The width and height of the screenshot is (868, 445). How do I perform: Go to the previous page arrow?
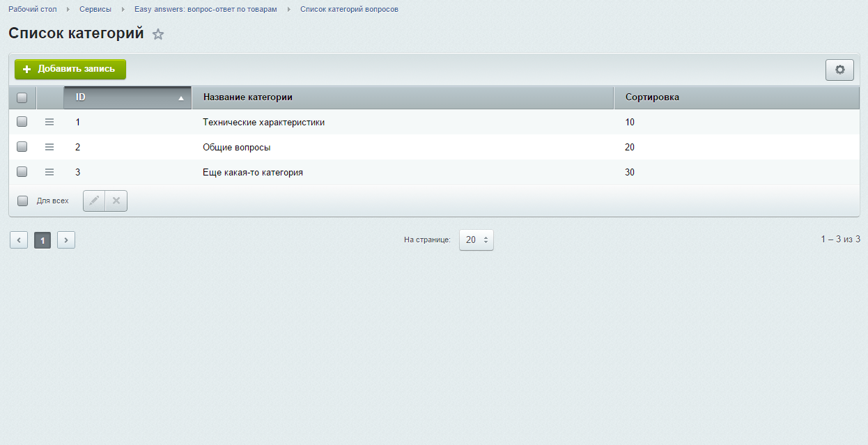coord(19,240)
